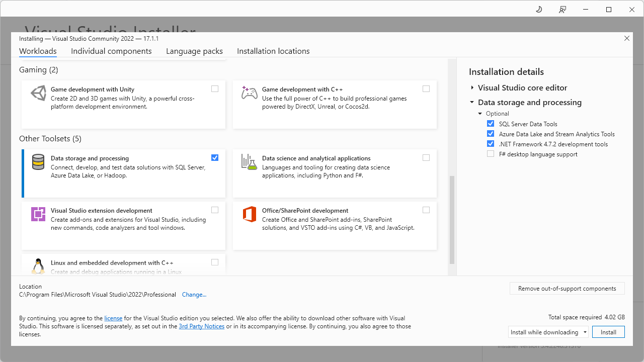Select the Workloads tab
The height and width of the screenshot is (362, 644).
point(38,51)
